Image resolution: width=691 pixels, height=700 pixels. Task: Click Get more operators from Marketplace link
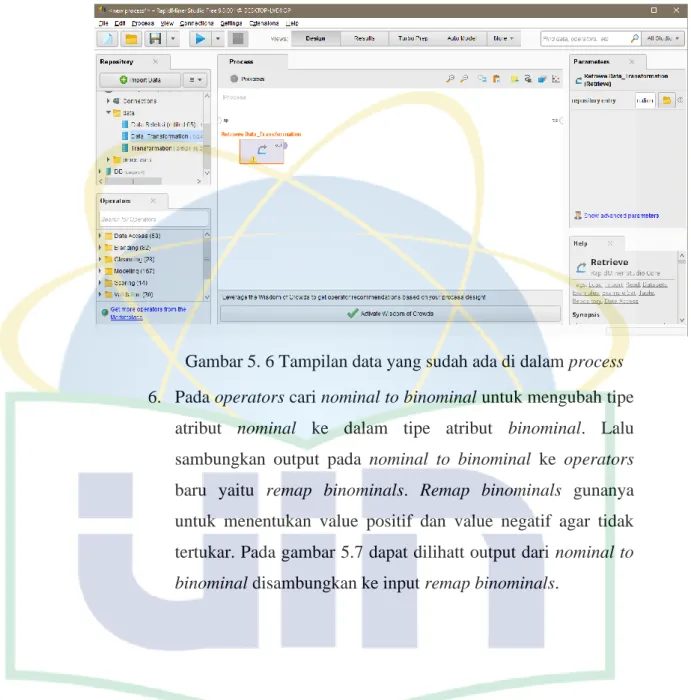click(x=148, y=313)
